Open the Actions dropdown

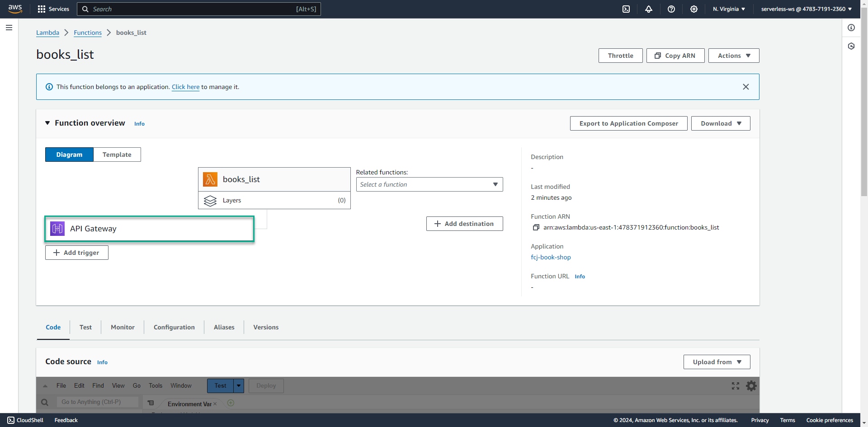734,56
